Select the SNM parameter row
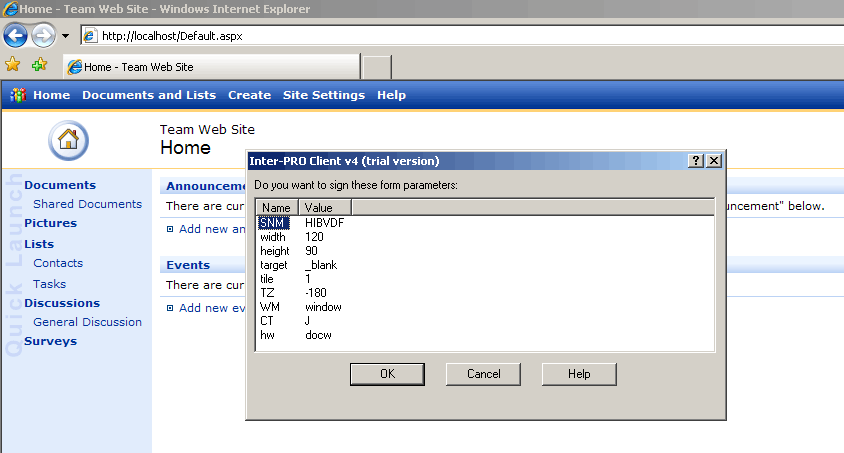This screenshot has width=844, height=453. [485, 223]
